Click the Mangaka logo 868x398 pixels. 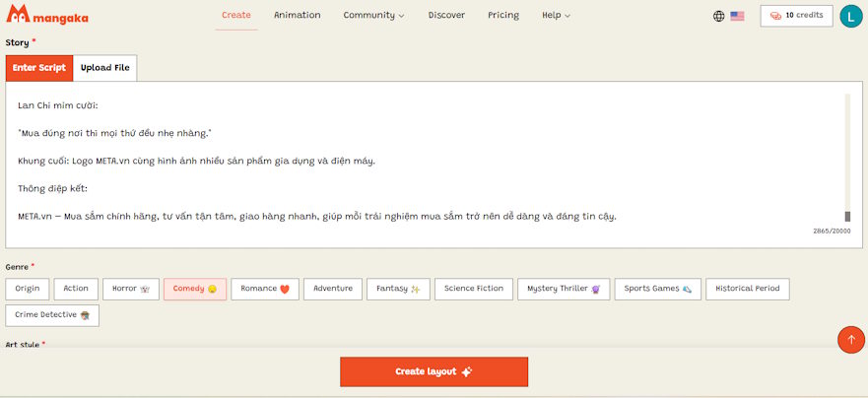point(47,15)
